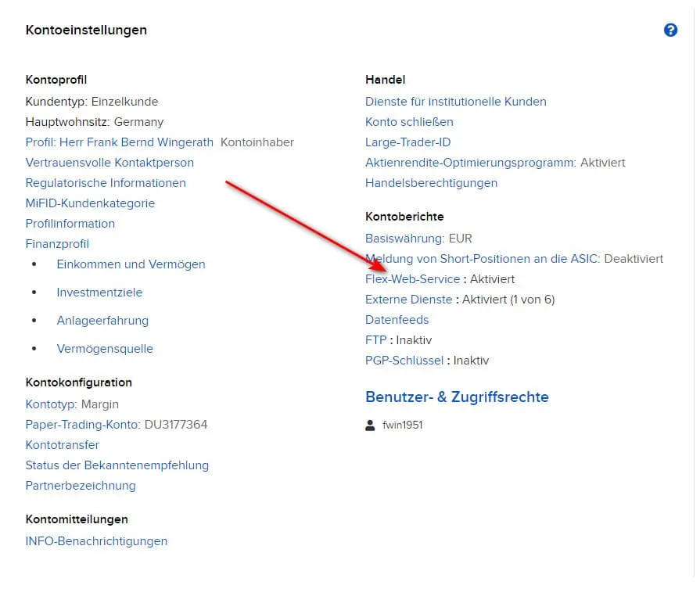Click Konto schließen link
Viewport: 700px width, 596px height.
click(409, 122)
